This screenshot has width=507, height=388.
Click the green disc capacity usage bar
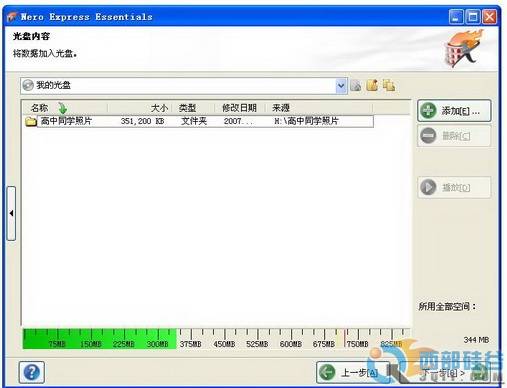99,339
